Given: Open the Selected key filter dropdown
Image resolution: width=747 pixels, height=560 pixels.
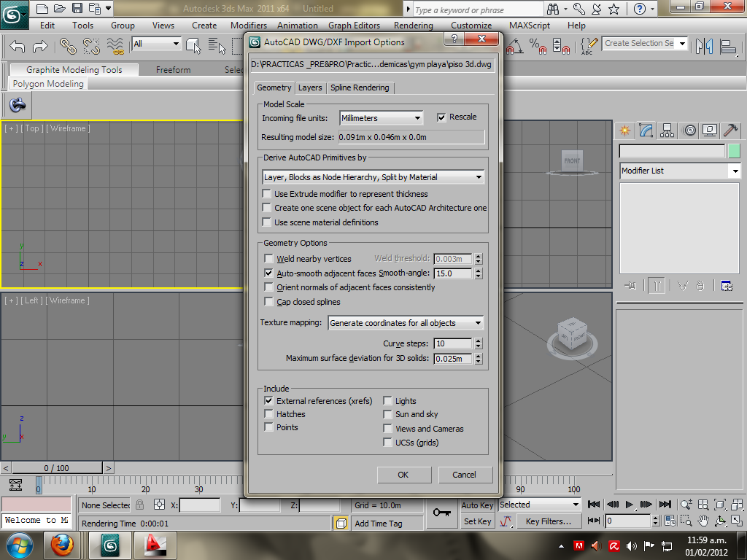Looking at the screenshot, I should point(539,505).
